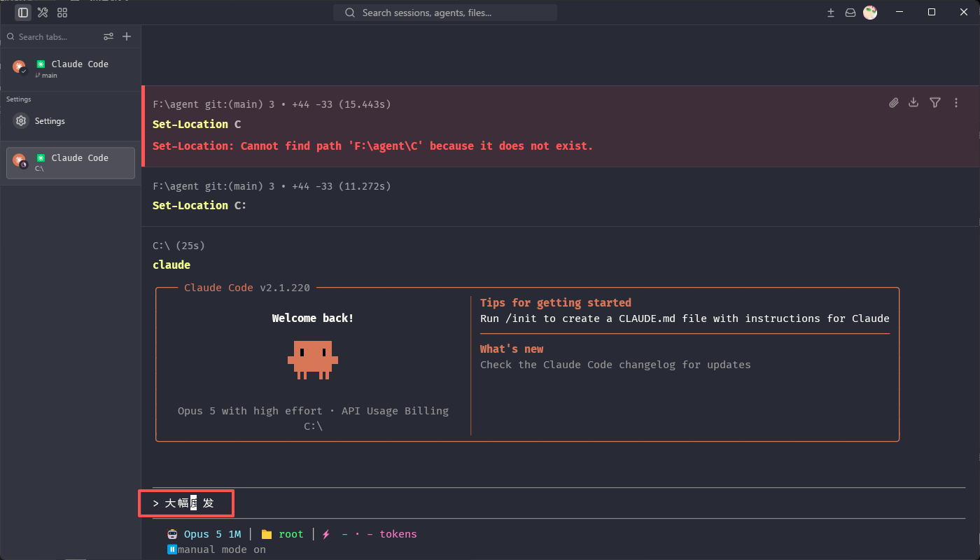Click the "root" folder label in status line
This screenshot has width=980, height=560.
coord(291,534)
